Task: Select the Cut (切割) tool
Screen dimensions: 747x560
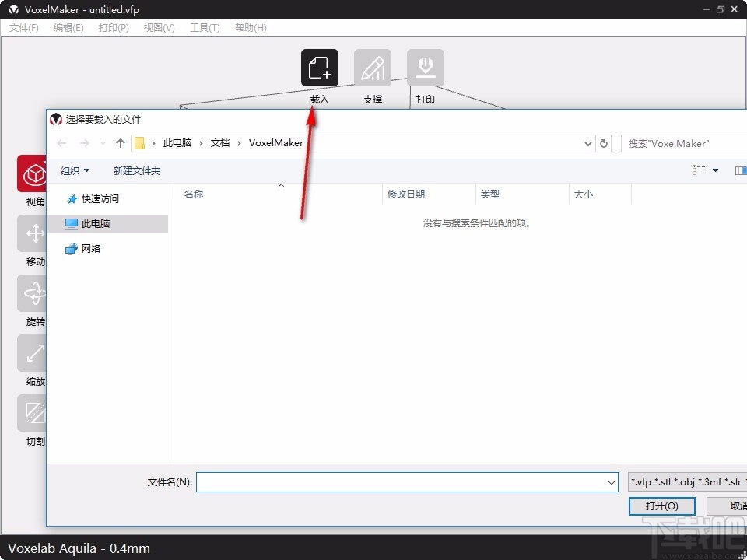Action: 32,413
